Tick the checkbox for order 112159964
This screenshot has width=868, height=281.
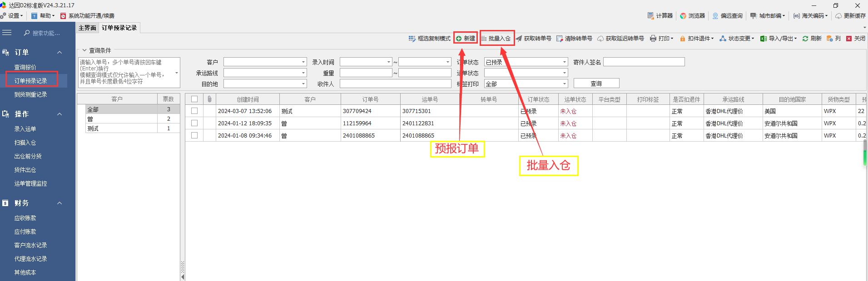tap(194, 123)
